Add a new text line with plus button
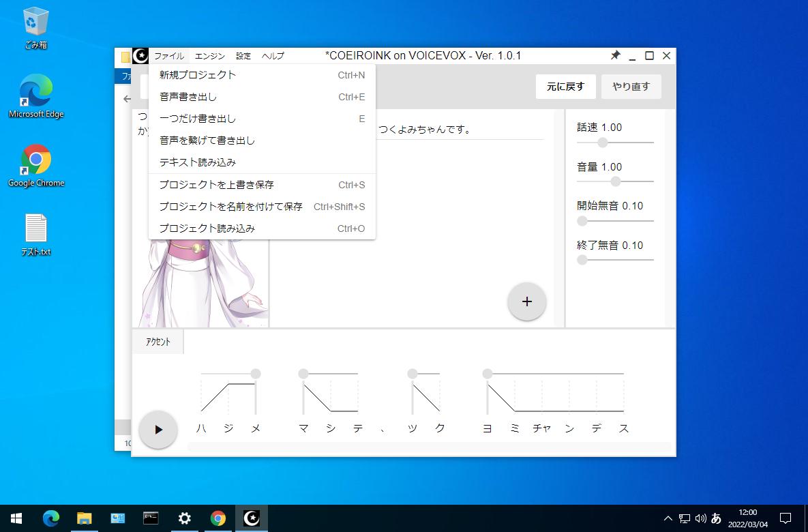The width and height of the screenshot is (808, 532). tap(526, 301)
